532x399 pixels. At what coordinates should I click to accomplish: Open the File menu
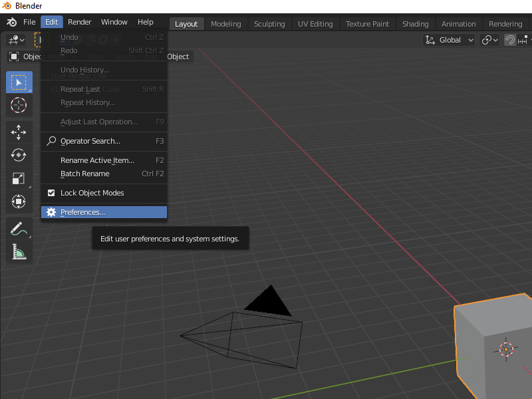tap(29, 22)
